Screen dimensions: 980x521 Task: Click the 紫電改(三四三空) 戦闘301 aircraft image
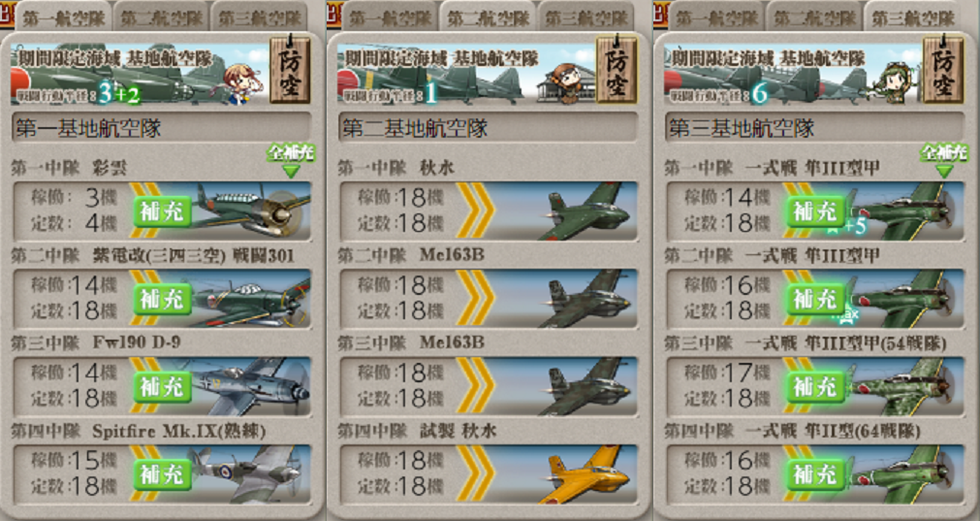(250, 299)
